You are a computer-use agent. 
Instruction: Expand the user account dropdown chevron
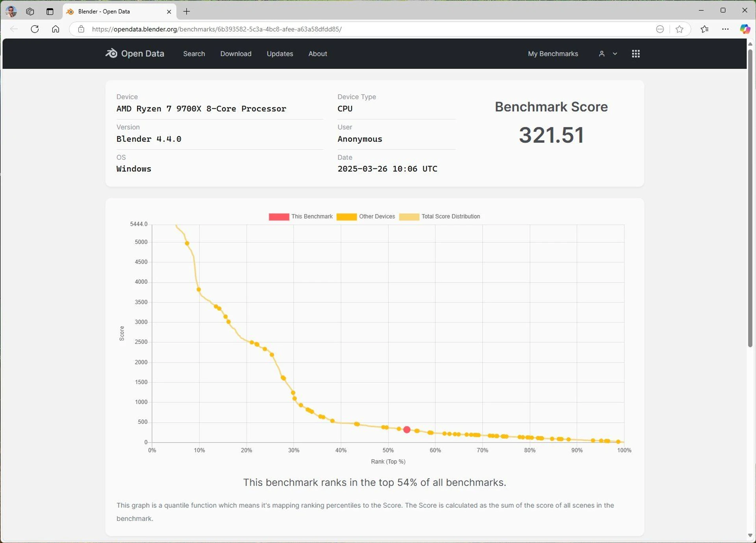pyautogui.click(x=615, y=54)
